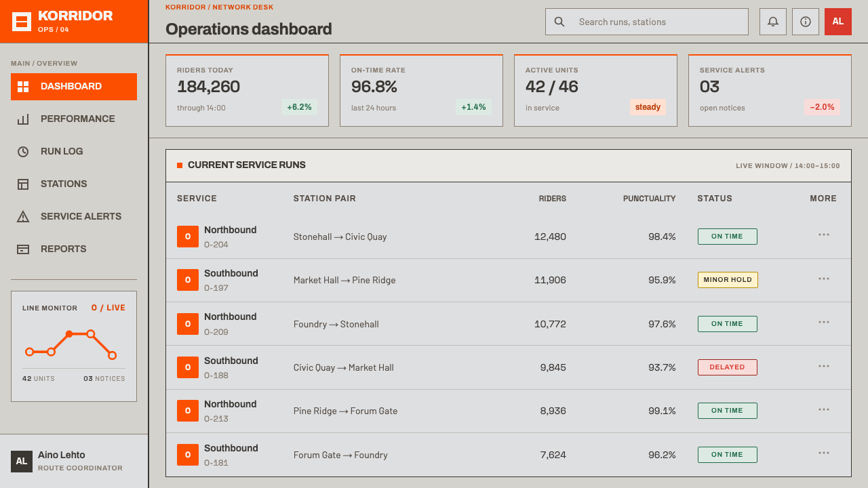The width and height of the screenshot is (868, 488).
Task: Click the Stations layout icon
Action: click(x=23, y=184)
